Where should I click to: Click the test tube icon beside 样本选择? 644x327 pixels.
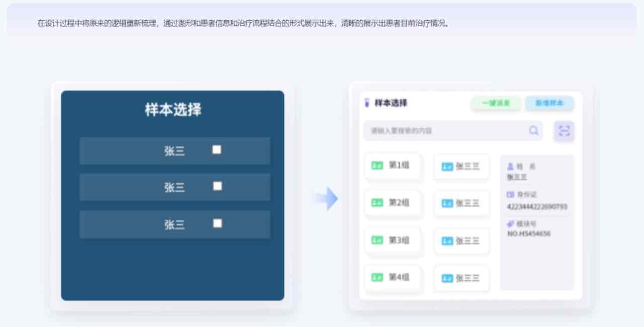(367, 103)
